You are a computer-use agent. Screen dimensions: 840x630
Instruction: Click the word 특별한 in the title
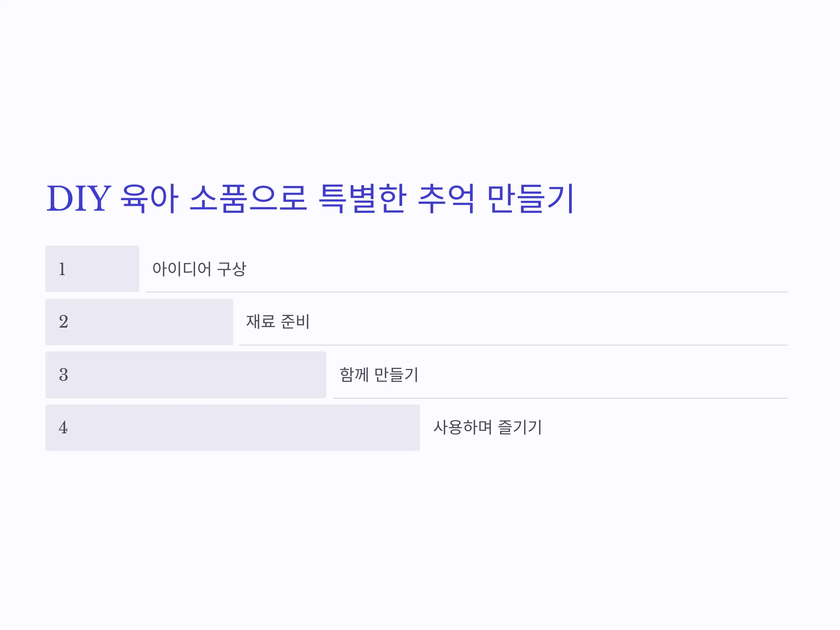point(363,198)
